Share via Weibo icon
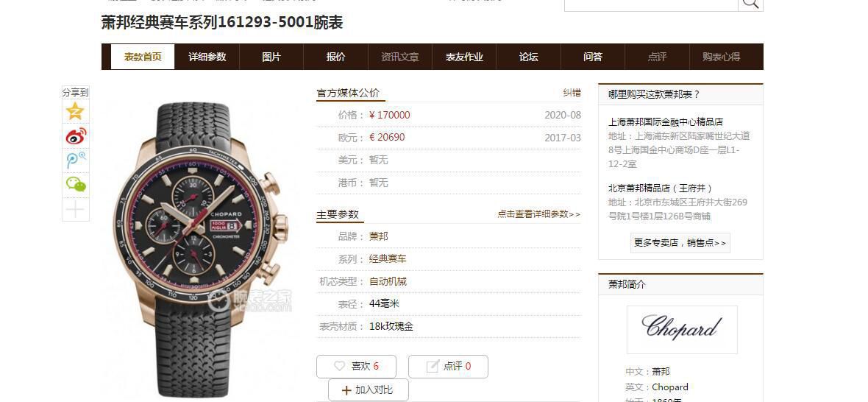Screen dimensions: 868x402 (75, 135)
